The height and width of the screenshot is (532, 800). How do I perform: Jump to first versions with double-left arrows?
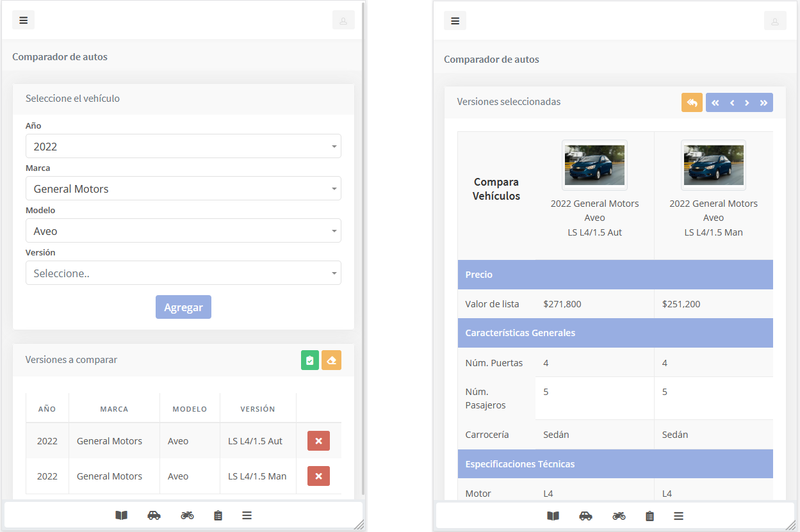pos(715,103)
